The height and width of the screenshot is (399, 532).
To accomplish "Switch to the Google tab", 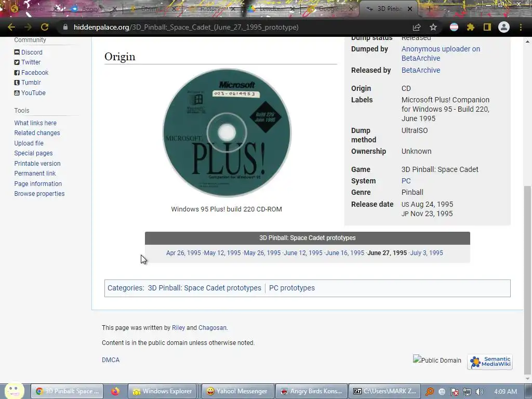I will [x=328, y=9].
